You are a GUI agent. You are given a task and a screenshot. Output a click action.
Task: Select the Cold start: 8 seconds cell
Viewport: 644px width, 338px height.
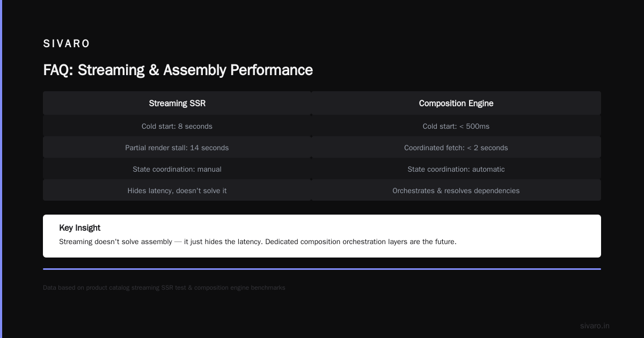point(177,126)
